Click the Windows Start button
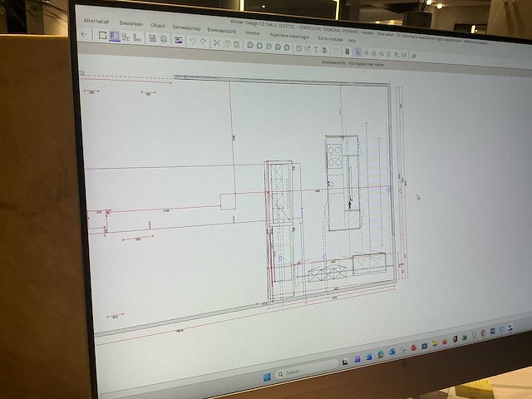The height and width of the screenshot is (399, 532). click(267, 377)
